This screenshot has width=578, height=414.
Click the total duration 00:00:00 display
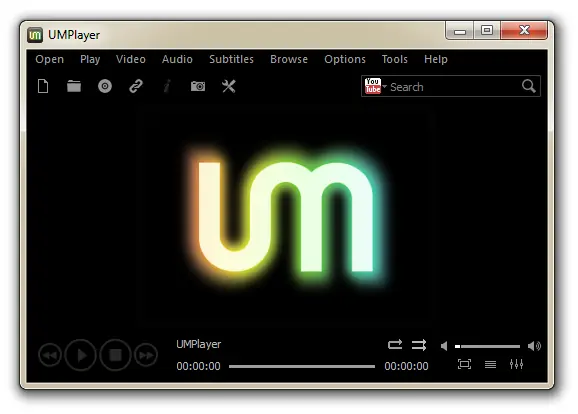click(406, 366)
